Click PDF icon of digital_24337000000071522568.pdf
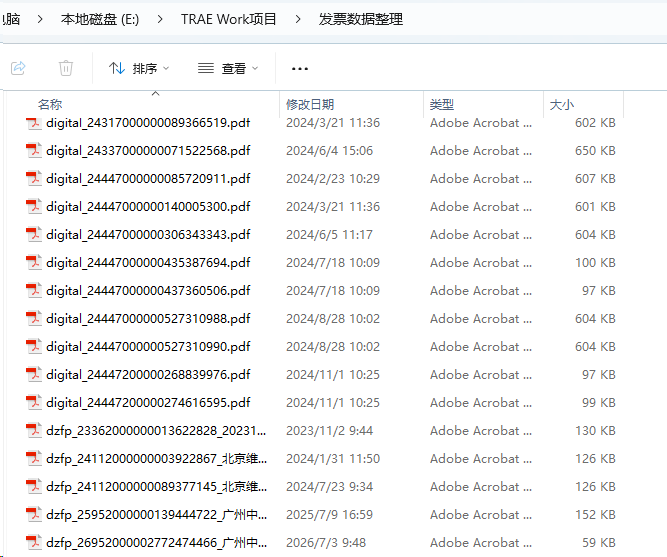This screenshot has height=557, width=667. [34, 151]
